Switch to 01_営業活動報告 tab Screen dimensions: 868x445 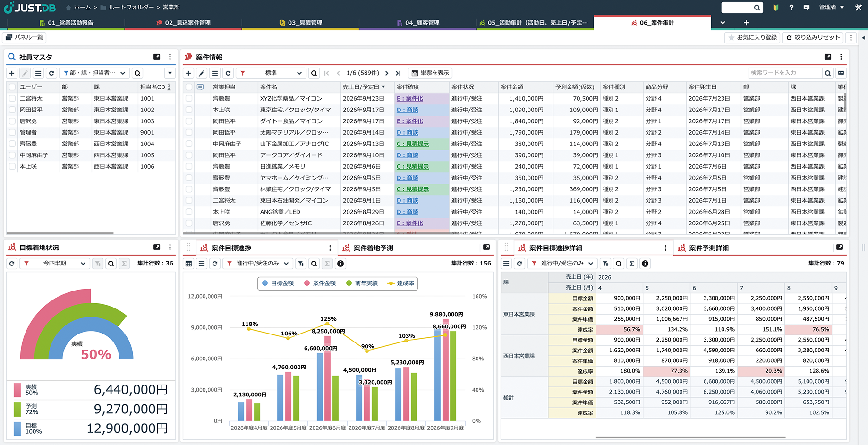66,23
